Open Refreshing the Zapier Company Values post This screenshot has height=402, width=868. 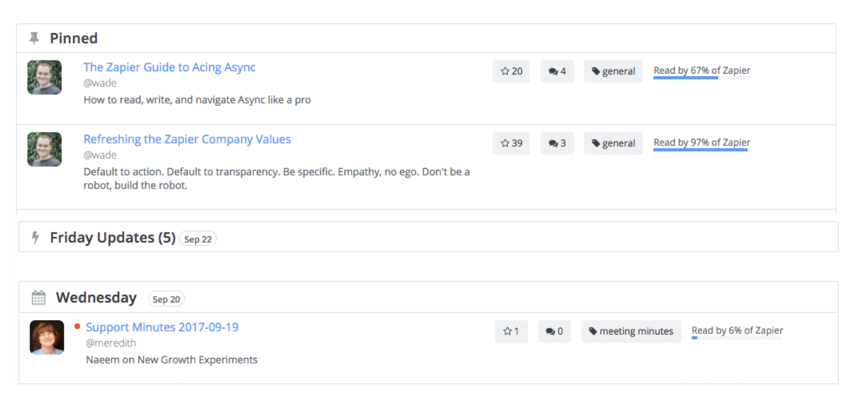(187, 139)
